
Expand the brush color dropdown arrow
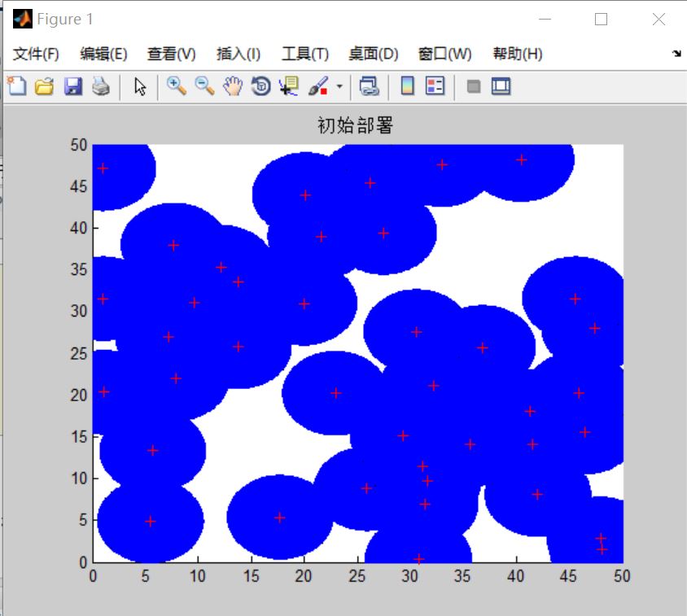pos(339,86)
